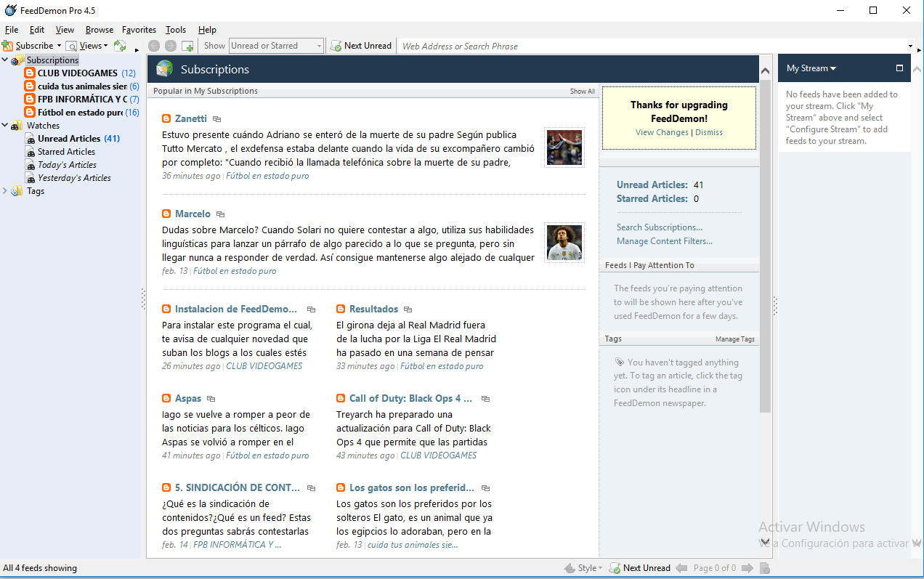Viewport: 924px width, 579px height.
Task: Open the Browse menu
Action: tap(100, 30)
